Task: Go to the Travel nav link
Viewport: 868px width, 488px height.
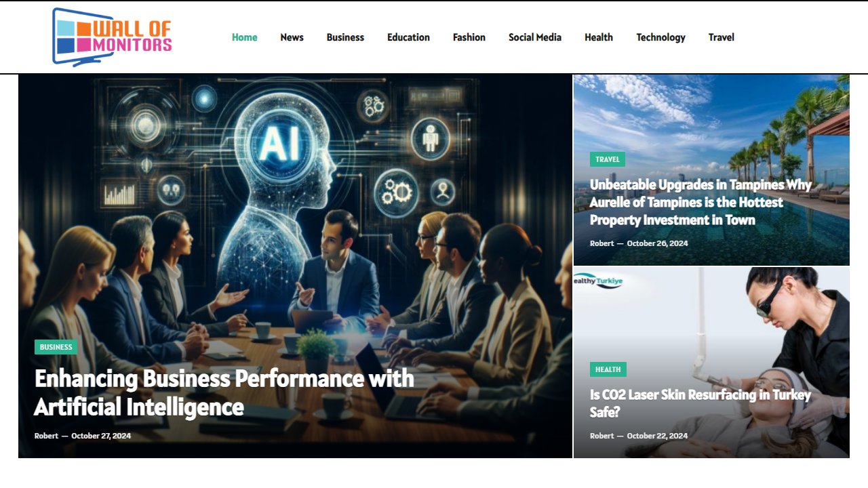Action: (722, 37)
